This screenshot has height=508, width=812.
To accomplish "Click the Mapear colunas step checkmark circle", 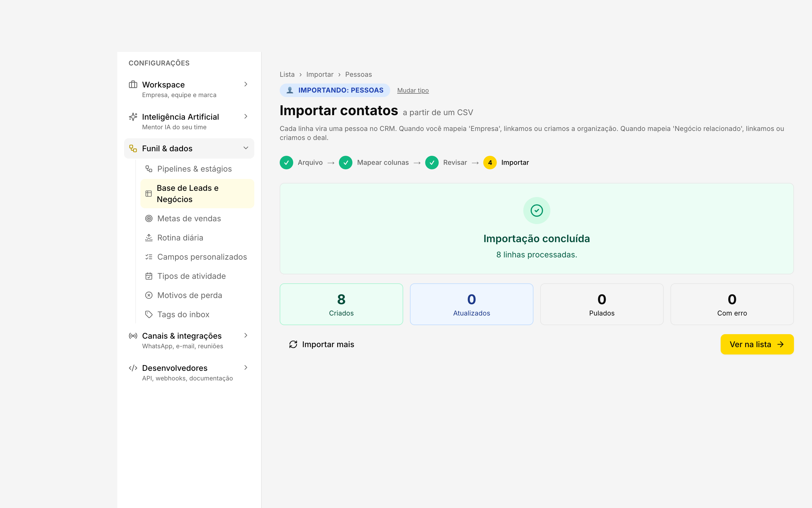I will click(x=346, y=163).
